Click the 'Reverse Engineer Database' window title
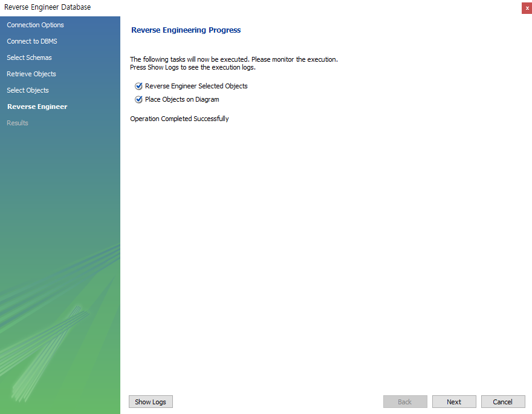Screen dimensions: 532x414 pyautogui.click(x=48, y=7)
